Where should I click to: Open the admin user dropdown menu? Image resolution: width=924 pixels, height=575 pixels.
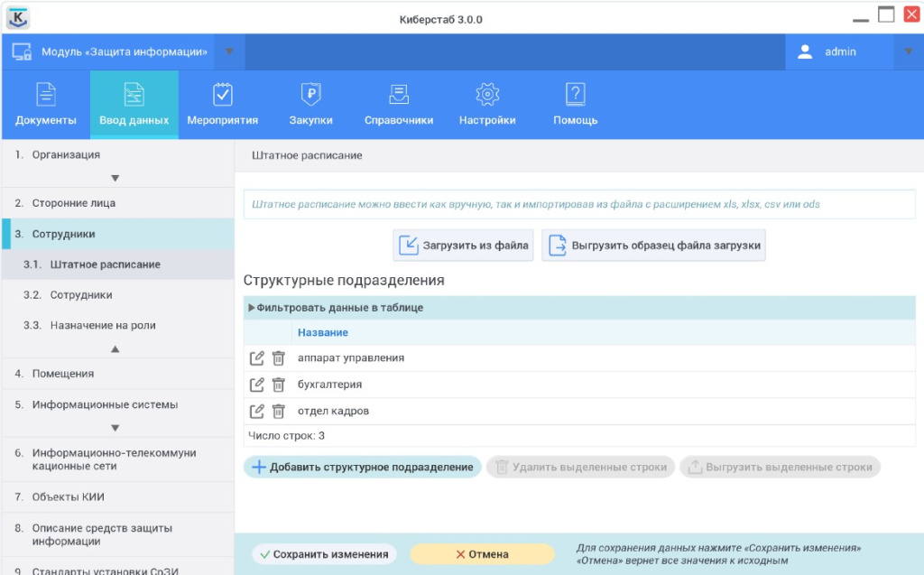coord(907,52)
